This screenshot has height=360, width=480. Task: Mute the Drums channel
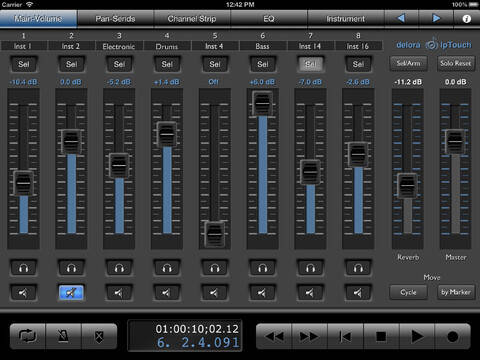click(167, 293)
